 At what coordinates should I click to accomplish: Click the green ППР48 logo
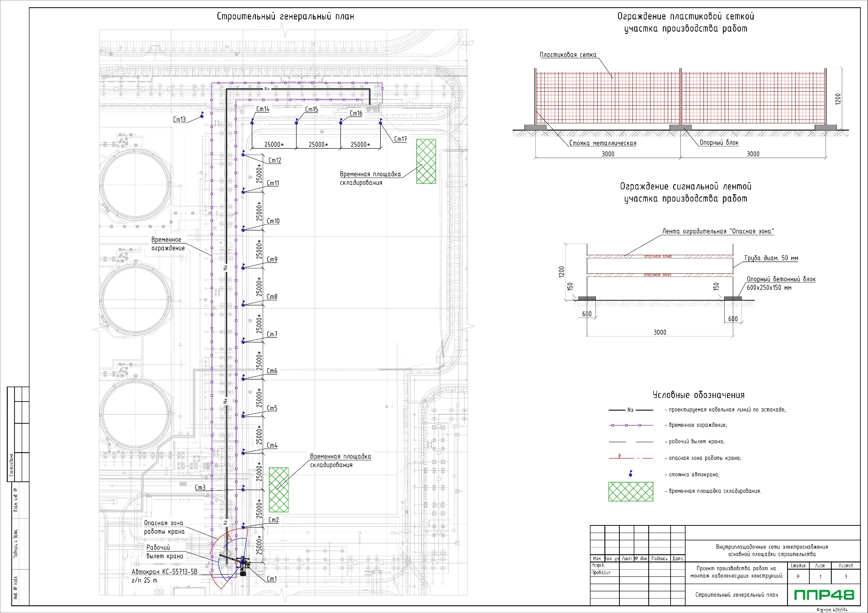click(x=824, y=595)
